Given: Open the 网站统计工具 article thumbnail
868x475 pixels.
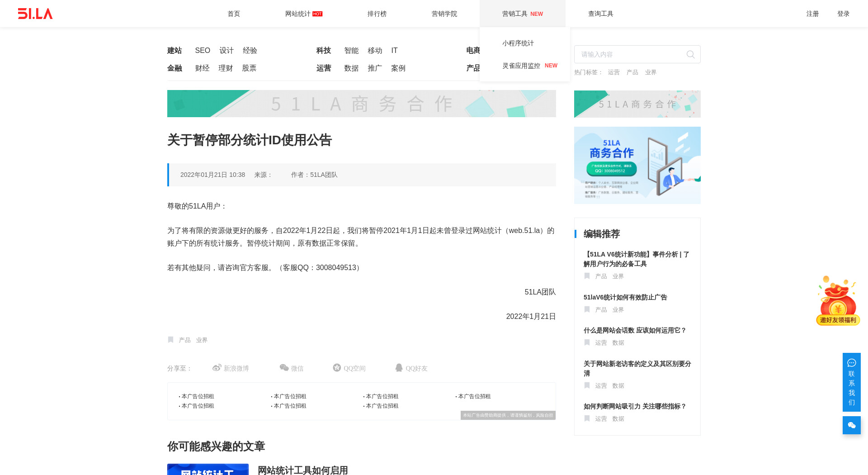Looking at the screenshot, I should tap(208, 470).
